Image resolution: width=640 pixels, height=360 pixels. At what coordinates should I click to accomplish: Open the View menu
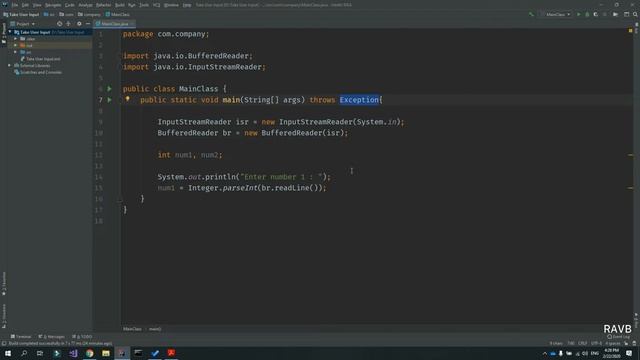(37, 5)
